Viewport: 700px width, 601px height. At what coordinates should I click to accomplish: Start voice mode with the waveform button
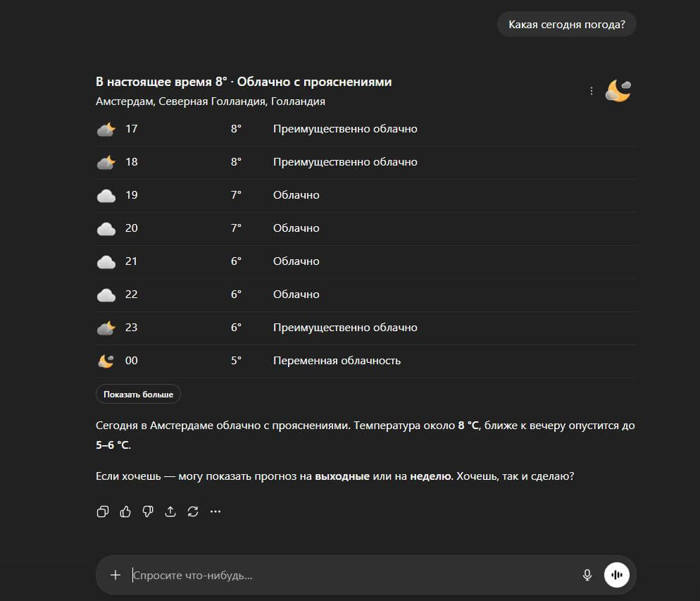click(616, 574)
